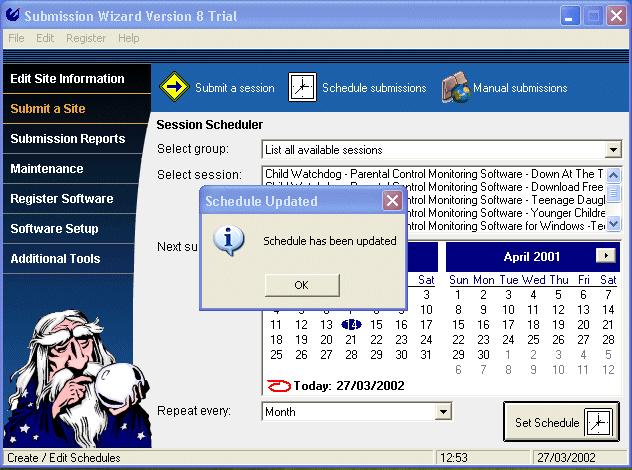Open the Help menu
The height and width of the screenshot is (470, 632).
click(129, 38)
